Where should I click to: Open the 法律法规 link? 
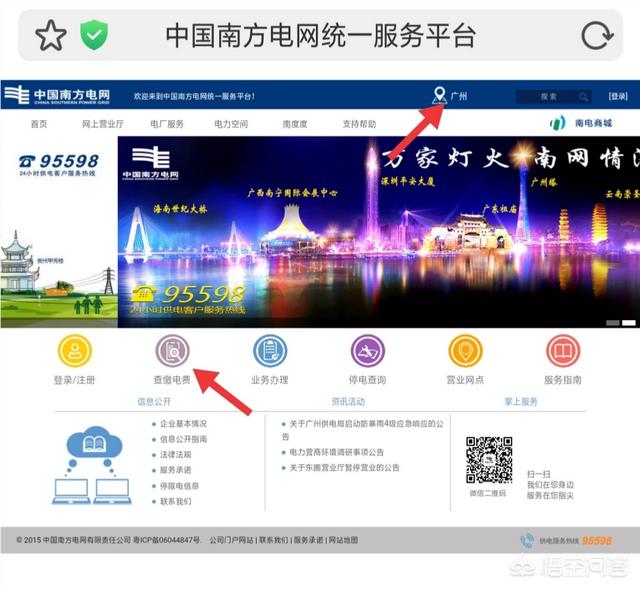pos(176,455)
